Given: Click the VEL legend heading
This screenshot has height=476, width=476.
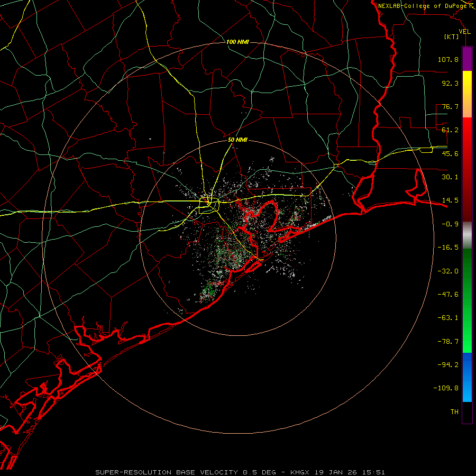Looking at the screenshot, I should (x=464, y=32).
